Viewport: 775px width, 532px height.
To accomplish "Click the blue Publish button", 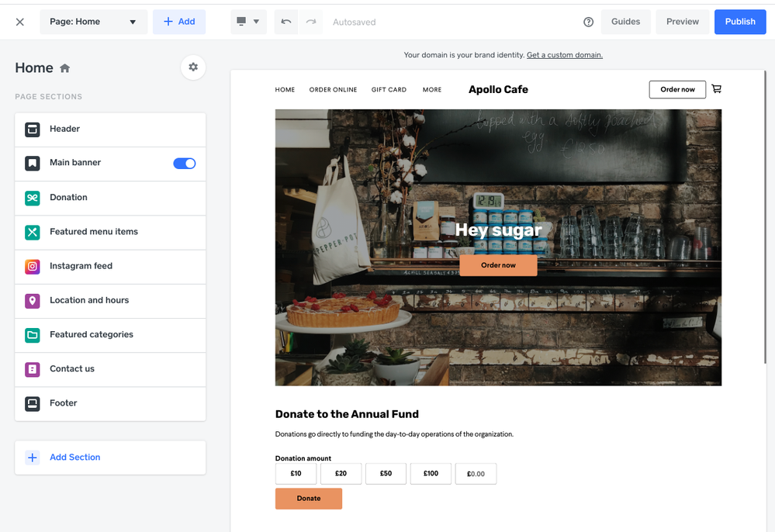I will point(739,22).
